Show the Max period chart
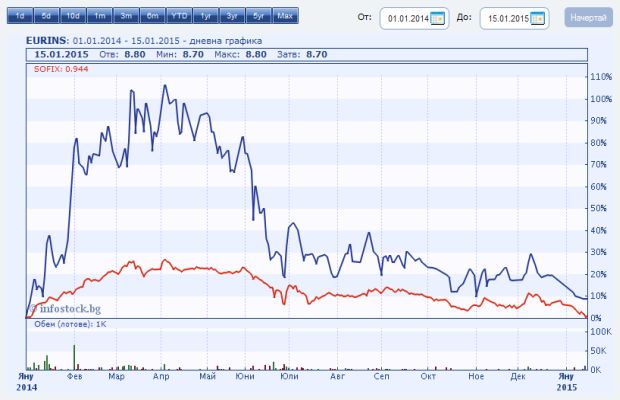This screenshot has height=400, width=620. [285, 16]
